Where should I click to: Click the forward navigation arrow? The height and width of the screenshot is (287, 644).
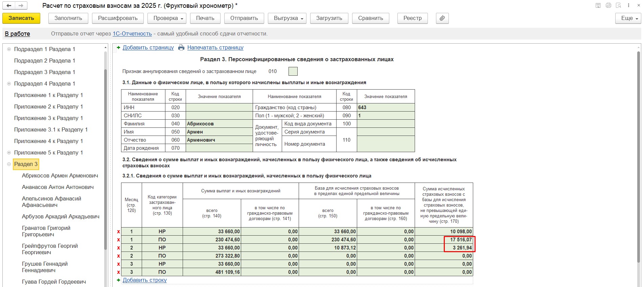(x=21, y=6)
